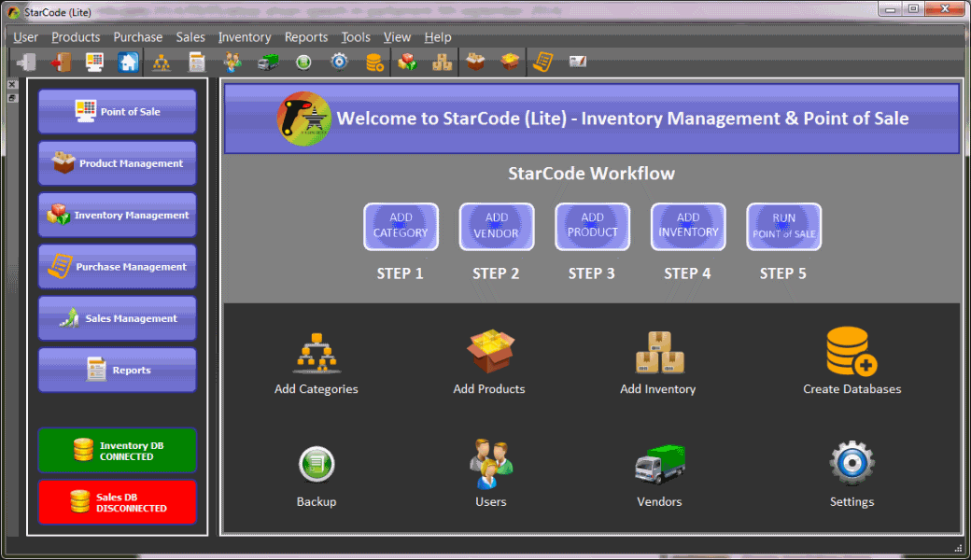971x560 pixels.
Task: Click the orange purchase order toolbar icon
Action: (543, 62)
